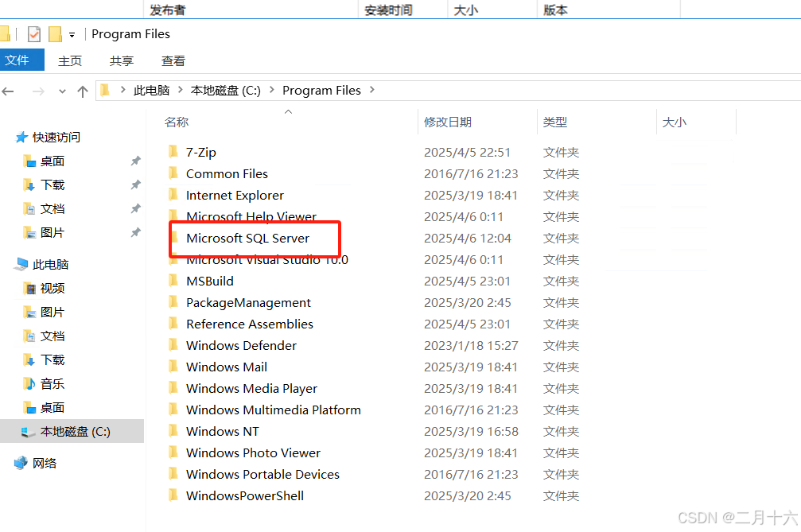Select the Windows Defender folder
801x532 pixels.
coord(241,346)
